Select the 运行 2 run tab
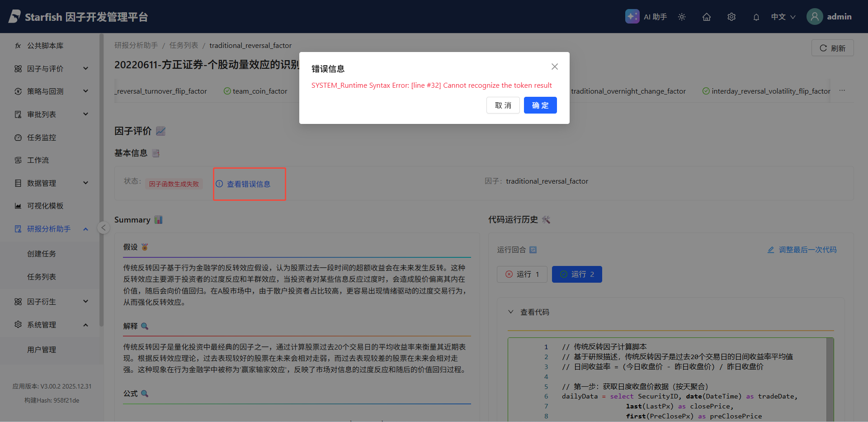868x422 pixels. point(577,274)
